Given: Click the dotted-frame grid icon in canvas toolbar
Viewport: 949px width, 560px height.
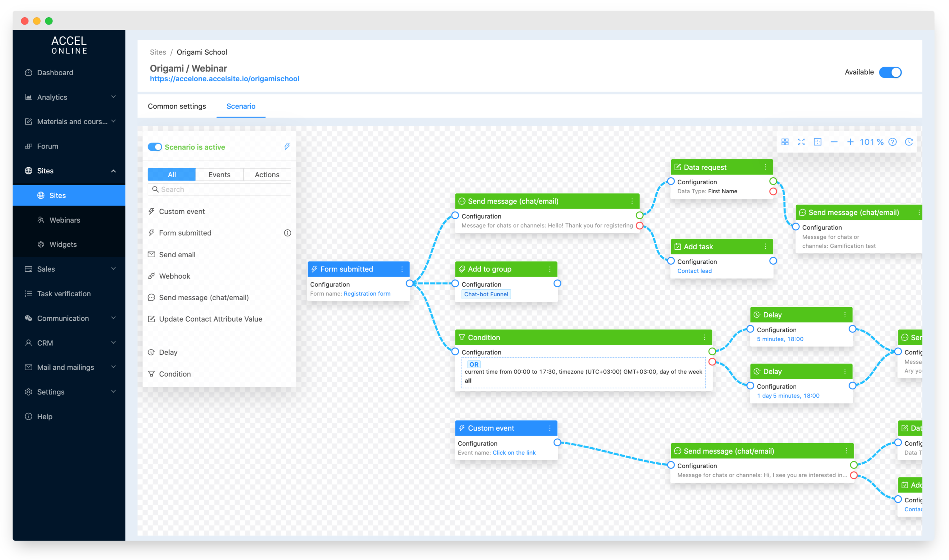Looking at the screenshot, I should click(x=817, y=142).
